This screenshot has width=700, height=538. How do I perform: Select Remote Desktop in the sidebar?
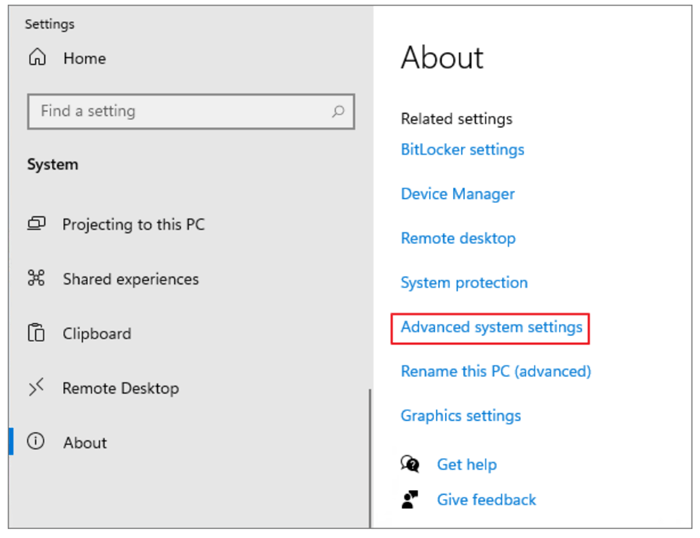coord(121,388)
